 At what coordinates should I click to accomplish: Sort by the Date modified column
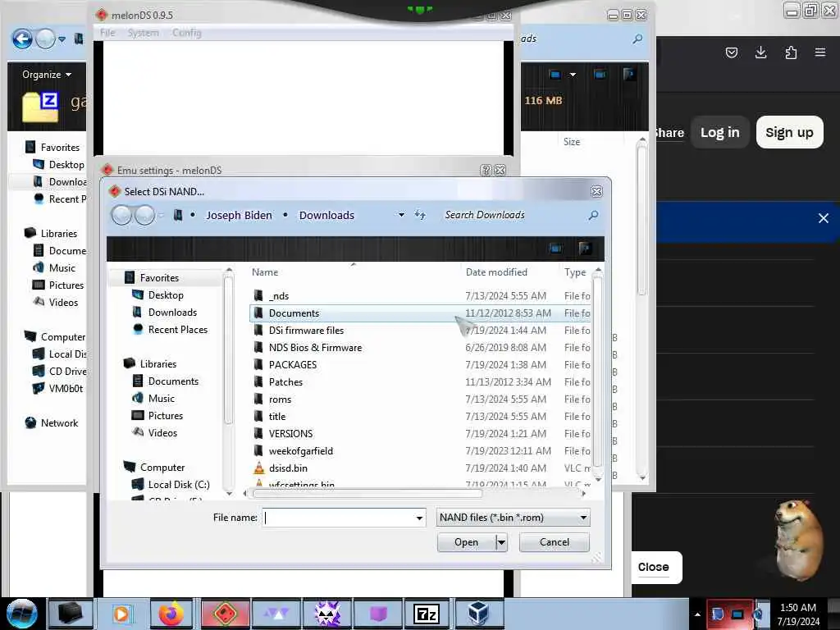coord(496,272)
